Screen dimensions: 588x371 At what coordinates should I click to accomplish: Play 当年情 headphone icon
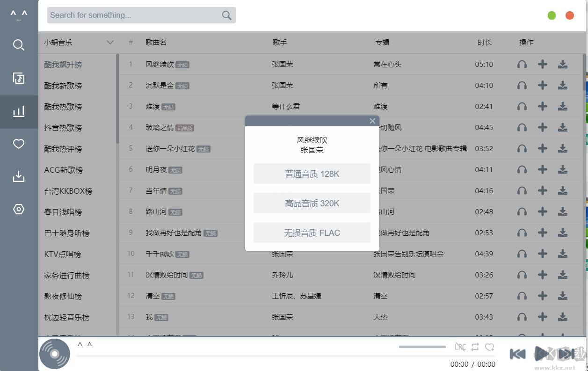click(x=522, y=191)
